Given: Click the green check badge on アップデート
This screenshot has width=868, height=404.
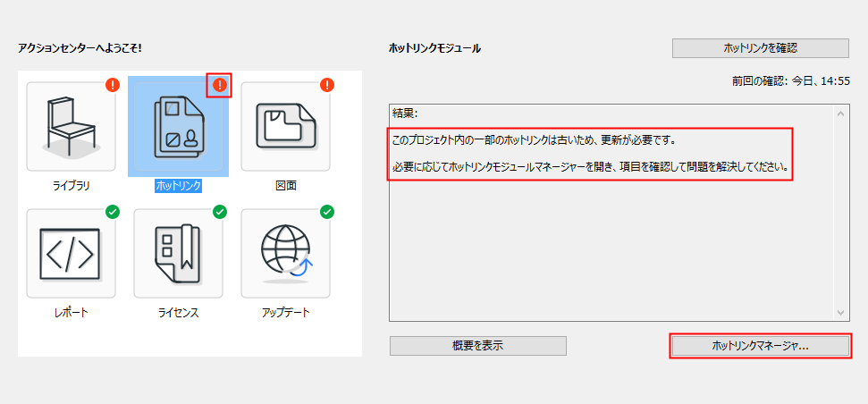Looking at the screenshot, I should (x=328, y=212).
